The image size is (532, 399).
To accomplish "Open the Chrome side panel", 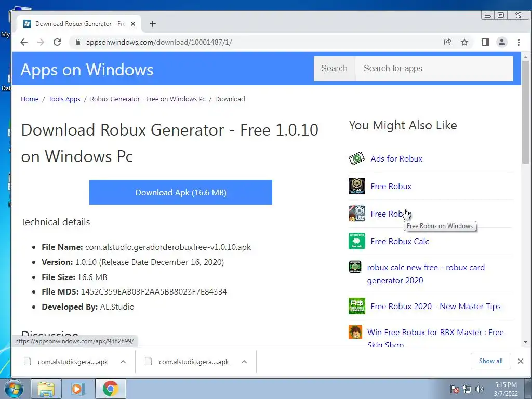I will [485, 42].
